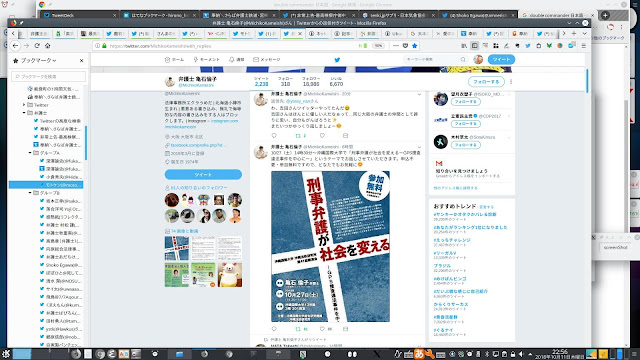Screen dimensions: 640x360
Task: Click the ブックマークを検索 bookmarks field
Action: tap(49, 76)
